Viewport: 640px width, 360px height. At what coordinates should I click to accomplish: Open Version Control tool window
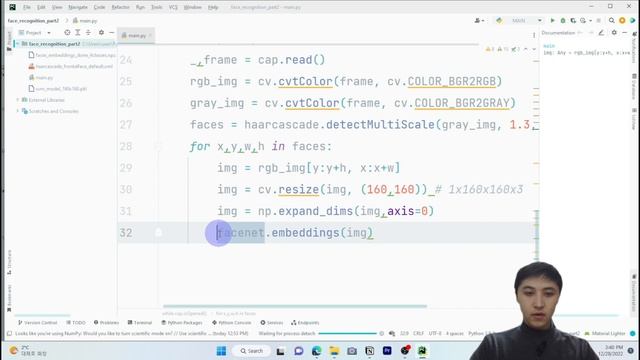coord(38,322)
